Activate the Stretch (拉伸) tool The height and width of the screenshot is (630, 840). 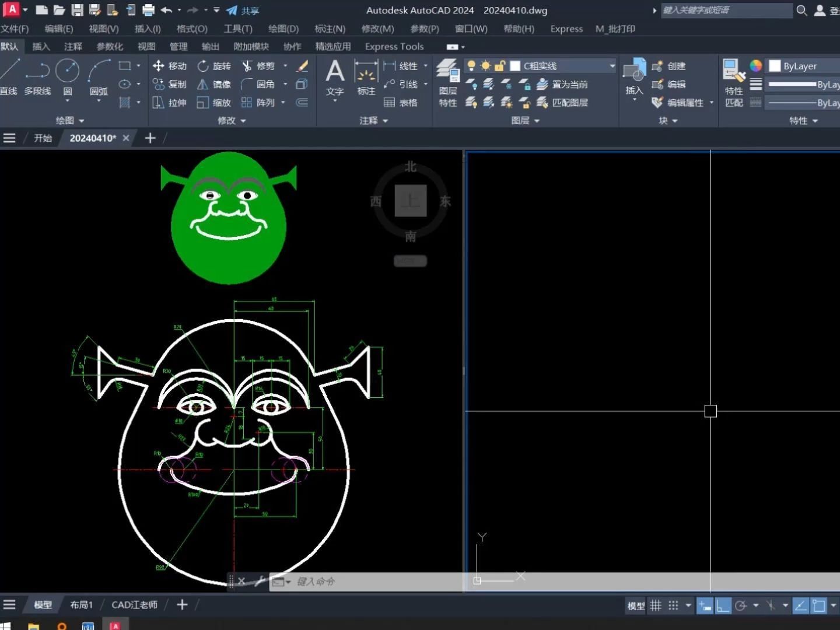[x=170, y=102]
